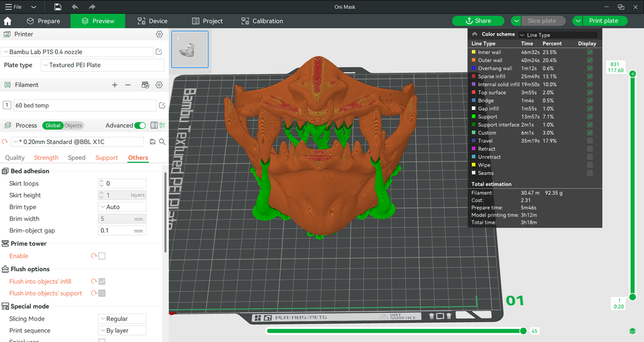Open the Strength settings tab
The height and width of the screenshot is (342, 644).
point(46,158)
